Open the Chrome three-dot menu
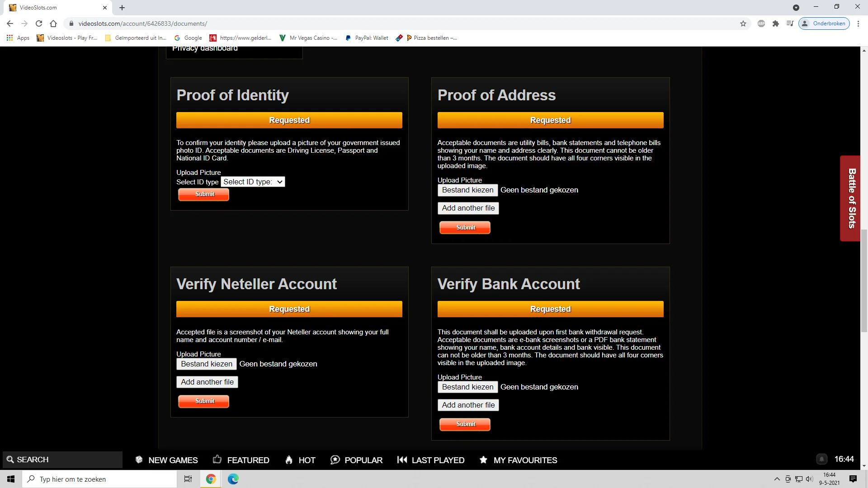 tap(858, 23)
